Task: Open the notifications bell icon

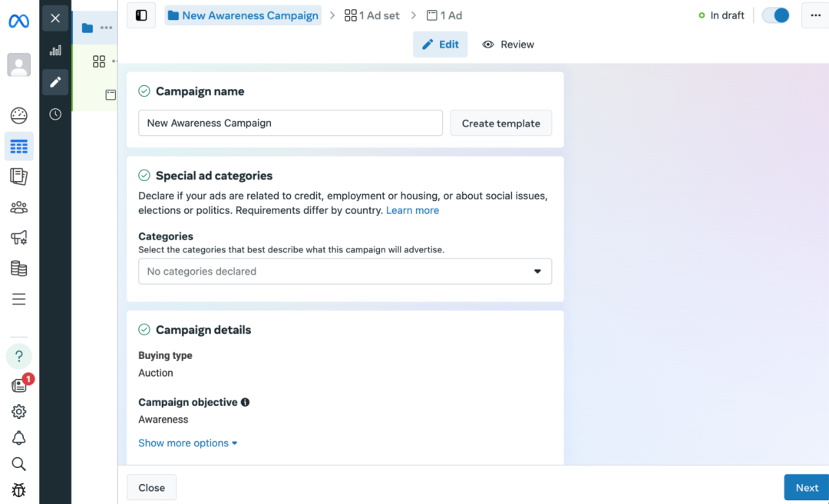Action: 18,438
